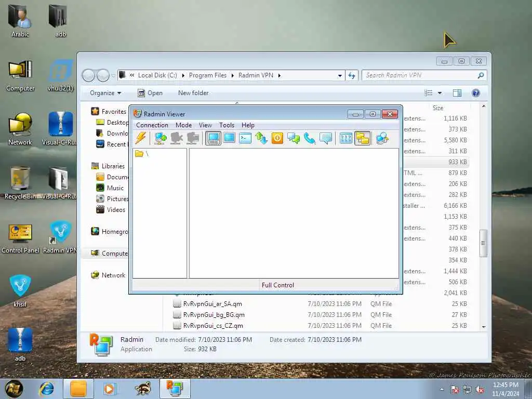The width and height of the screenshot is (532, 399).
Task: Expand the Organize dropdown in Explorer
Action: coord(105,93)
